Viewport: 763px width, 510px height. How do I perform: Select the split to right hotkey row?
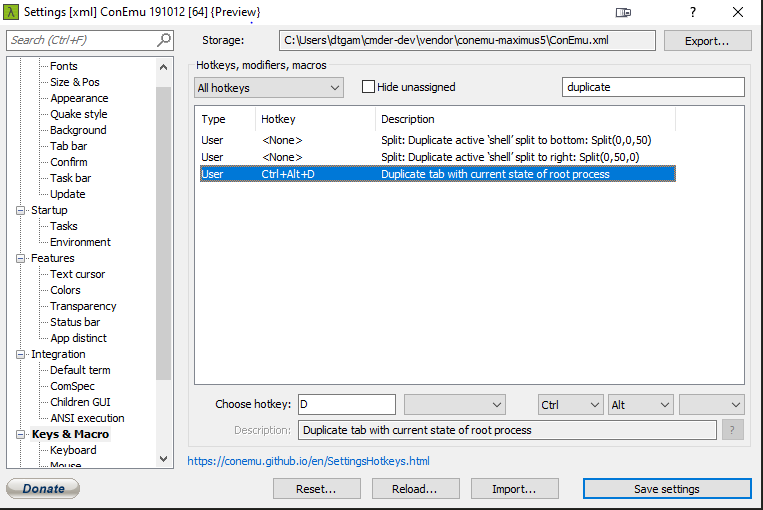coord(437,157)
